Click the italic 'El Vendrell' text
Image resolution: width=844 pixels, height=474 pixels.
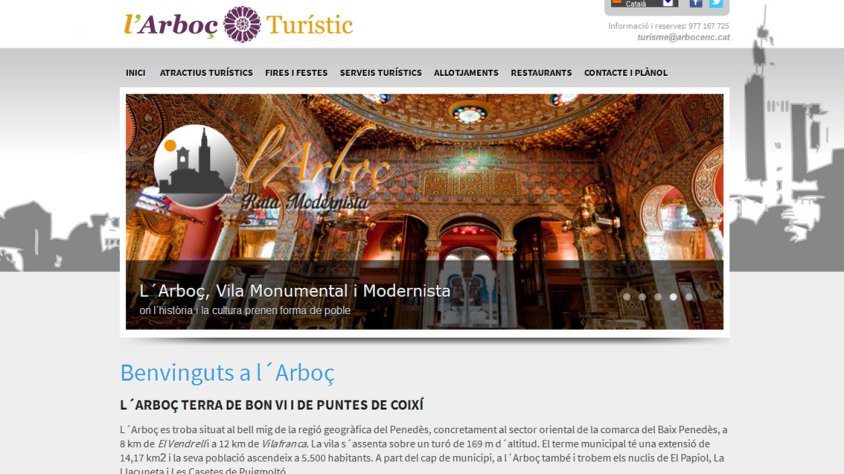pos(182,444)
